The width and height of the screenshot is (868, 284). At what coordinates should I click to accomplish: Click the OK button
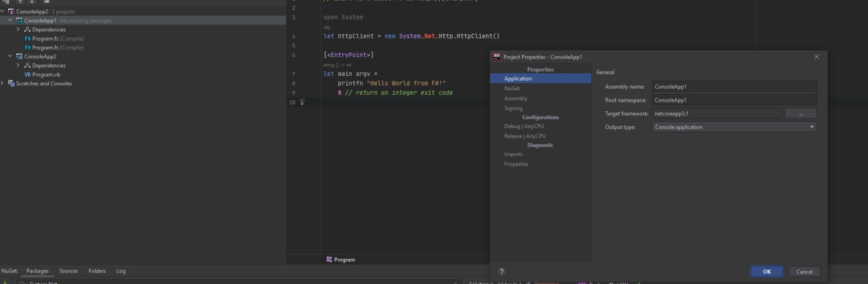coord(766,271)
